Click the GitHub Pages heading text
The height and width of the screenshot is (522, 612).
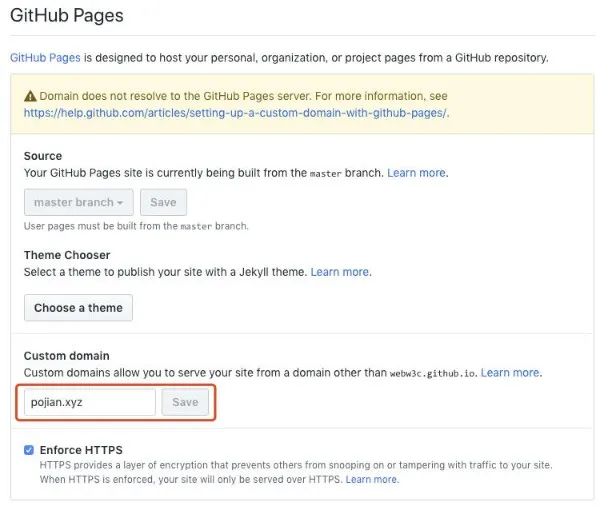coord(67,16)
